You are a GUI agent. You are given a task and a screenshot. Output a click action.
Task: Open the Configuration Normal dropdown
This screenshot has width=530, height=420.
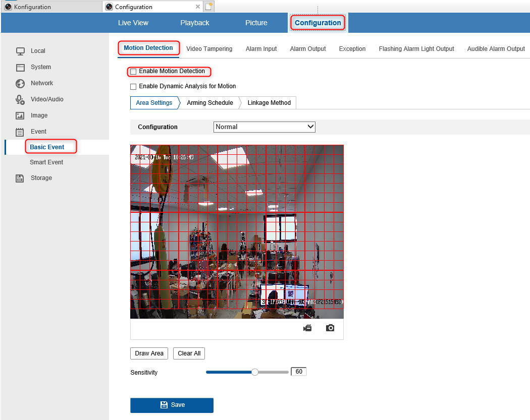point(264,127)
